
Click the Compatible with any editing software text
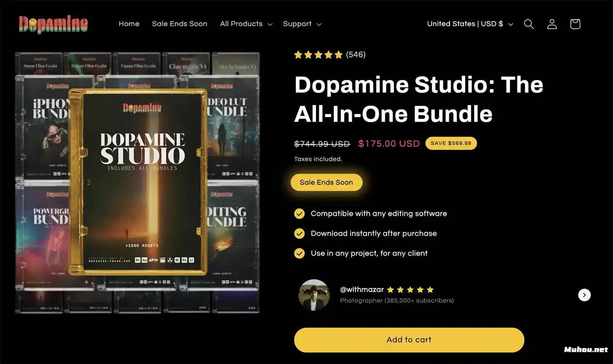[379, 214]
